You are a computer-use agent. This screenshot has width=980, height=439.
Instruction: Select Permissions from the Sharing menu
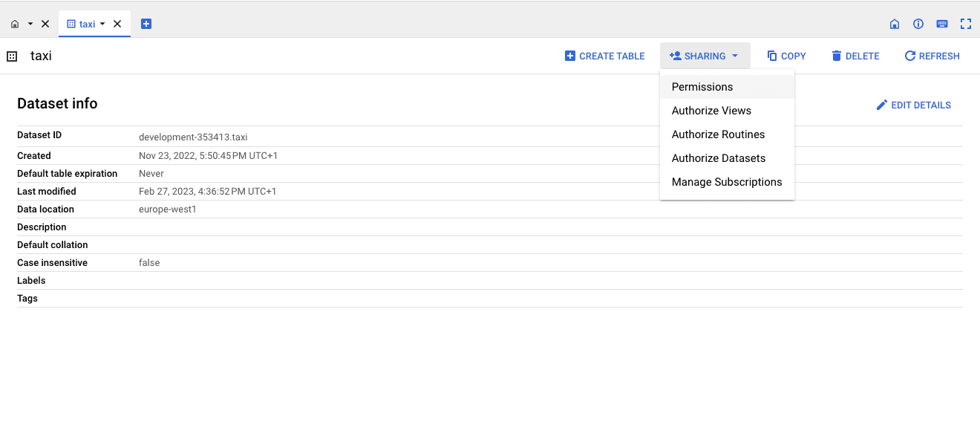(x=702, y=87)
